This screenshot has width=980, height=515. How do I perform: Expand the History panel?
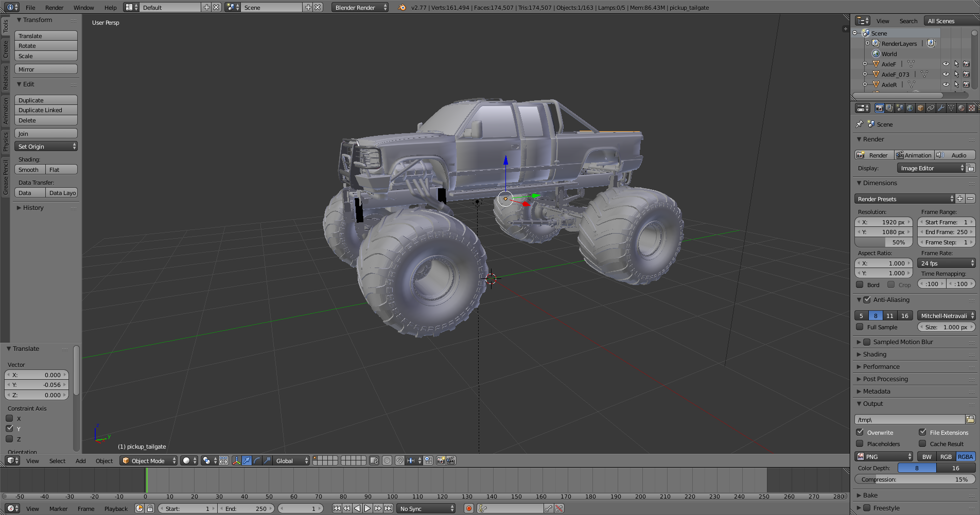tap(33, 208)
